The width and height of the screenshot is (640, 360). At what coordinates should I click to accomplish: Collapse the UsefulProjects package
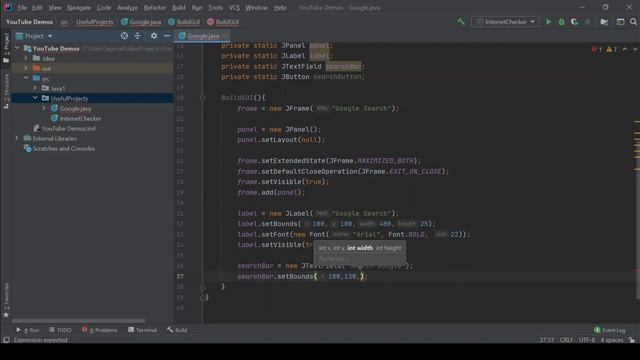tap(35, 98)
